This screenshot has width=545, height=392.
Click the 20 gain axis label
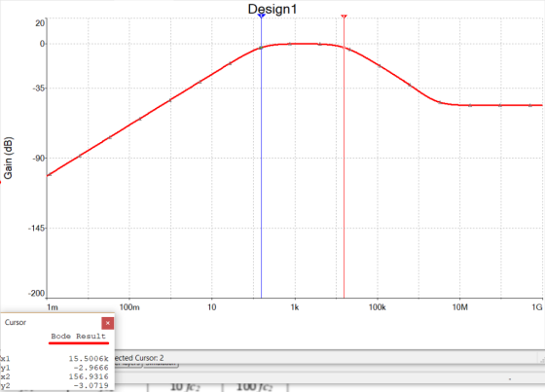[x=40, y=23]
